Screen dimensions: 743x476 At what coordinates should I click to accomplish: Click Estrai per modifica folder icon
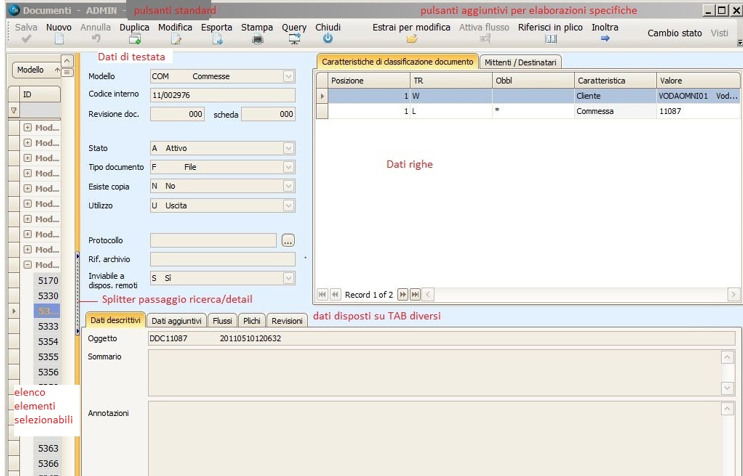click(411, 39)
